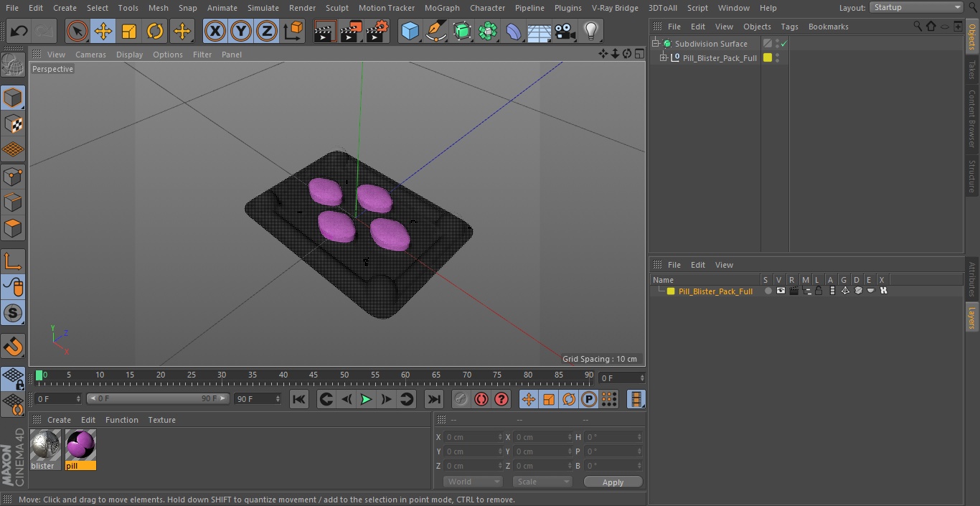
Task: Step the current frame 0 F field spinner
Action: point(641,378)
